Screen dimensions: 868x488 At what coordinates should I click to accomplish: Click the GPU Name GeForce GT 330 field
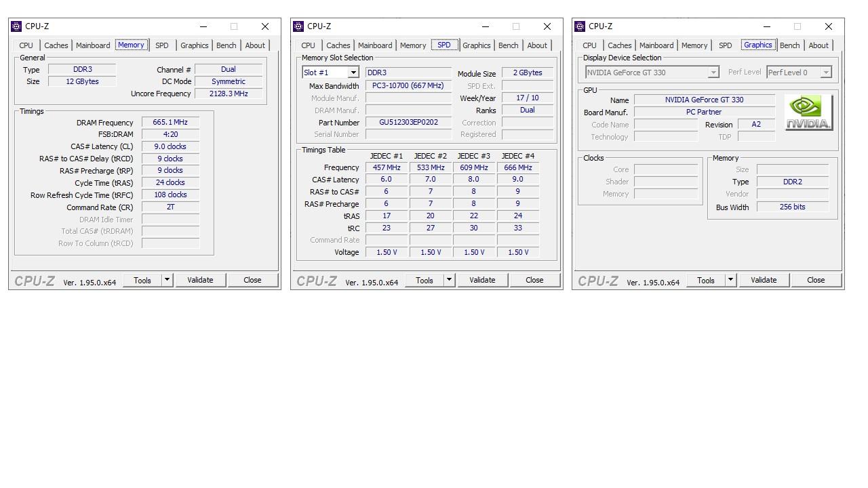pyautogui.click(x=704, y=100)
